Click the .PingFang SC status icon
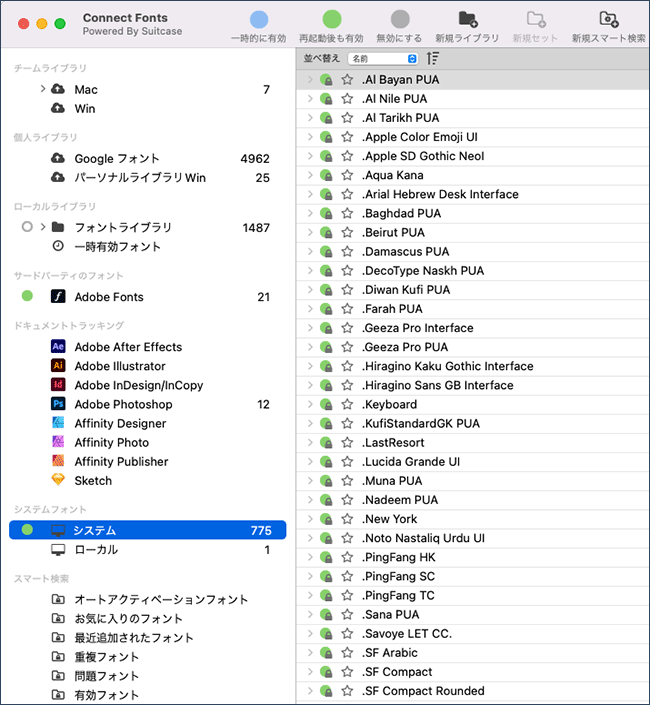Image resolution: width=650 pixels, height=705 pixels. [x=326, y=576]
